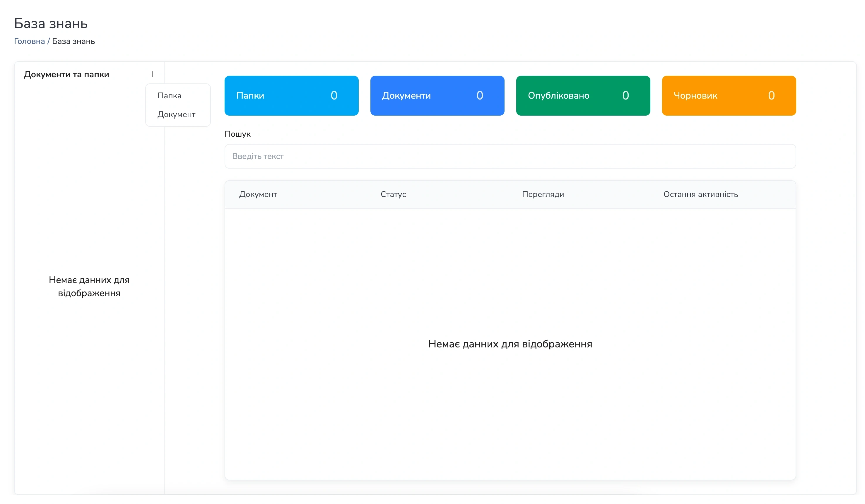Viewport: 865px width, 504px height.
Task: Open the Головна breadcrumb link
Action: (30, 41)
